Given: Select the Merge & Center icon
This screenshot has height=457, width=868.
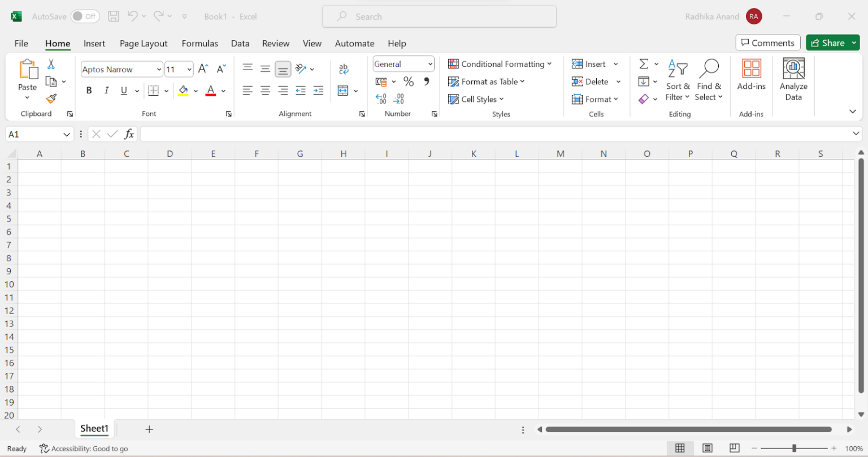Looking at the screenshot, I should [x=343, y=90].
